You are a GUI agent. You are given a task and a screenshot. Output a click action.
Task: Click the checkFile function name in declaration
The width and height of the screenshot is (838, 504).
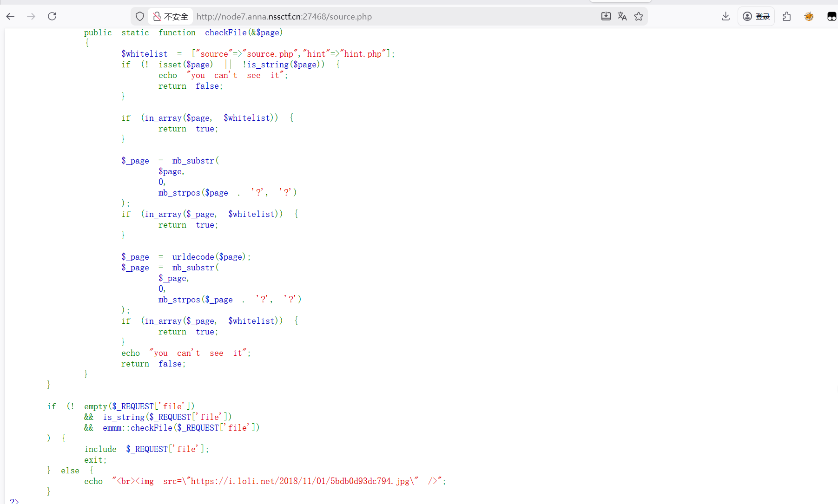[x=226, y=33]
